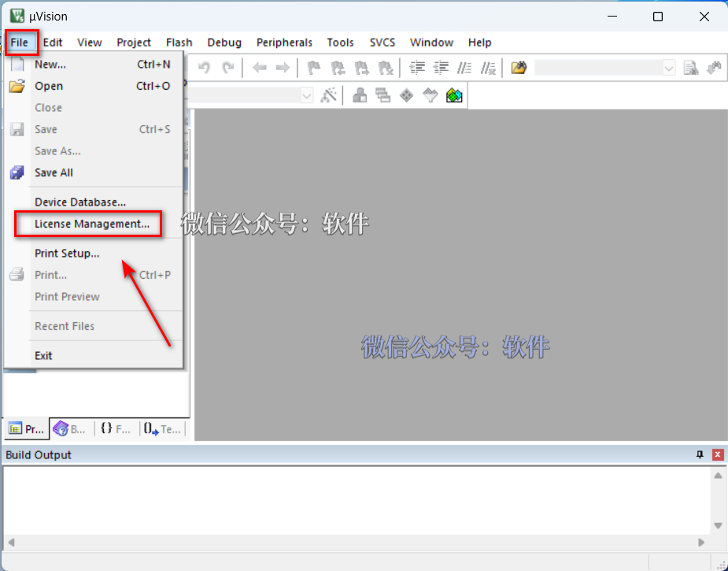This screenshot has height=571, width=728.
Task: Click the Navigate Backwards arrow icon
Action: (x=260, y=68)
